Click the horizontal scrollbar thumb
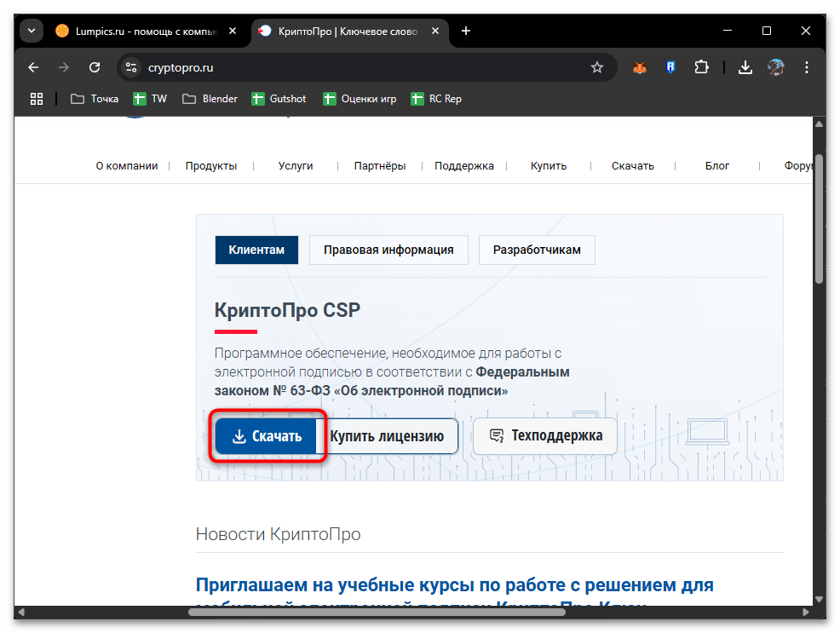This screenshot has width=840, height=633. point(377,612)
